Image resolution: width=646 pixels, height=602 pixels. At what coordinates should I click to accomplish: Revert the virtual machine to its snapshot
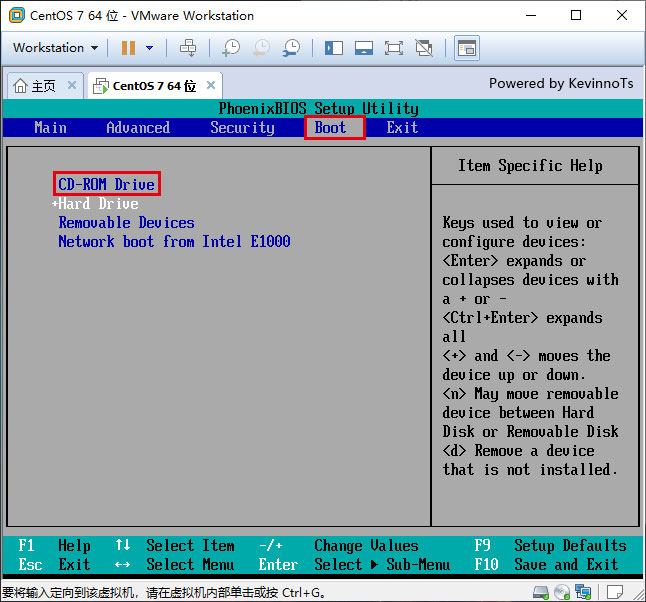point(262,48)
